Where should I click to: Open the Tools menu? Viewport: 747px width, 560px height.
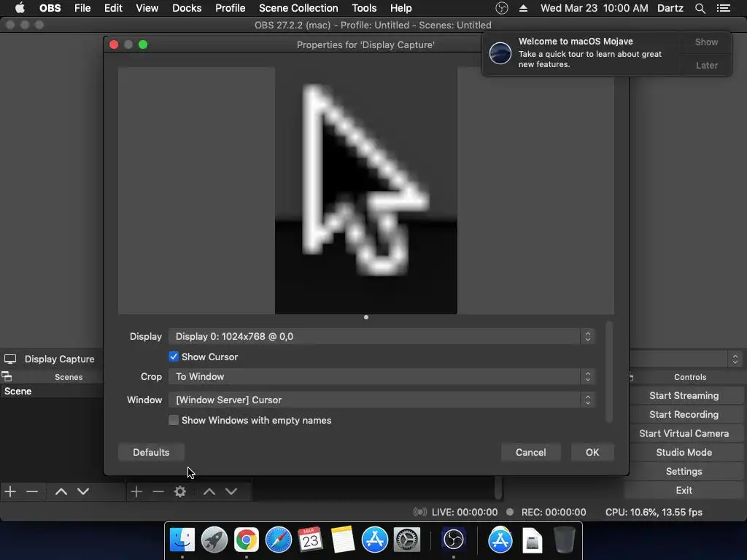(364, 8)
